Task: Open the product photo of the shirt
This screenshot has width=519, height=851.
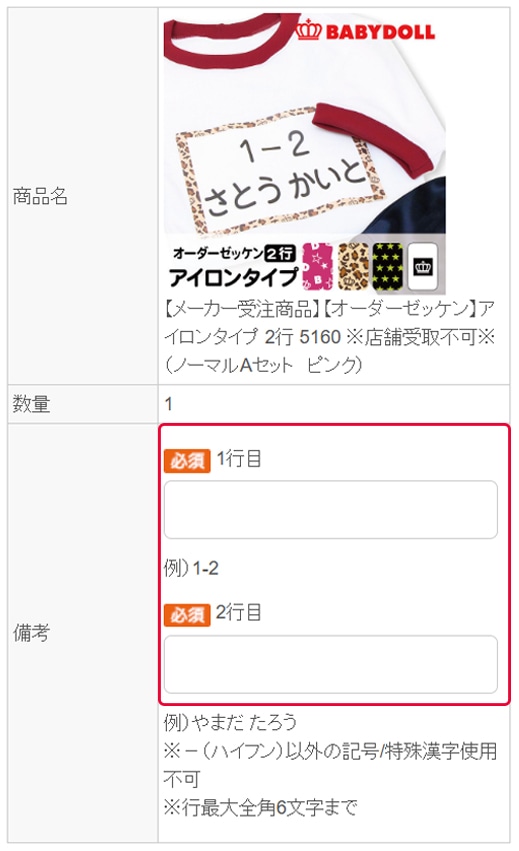Action: (305, 154)
